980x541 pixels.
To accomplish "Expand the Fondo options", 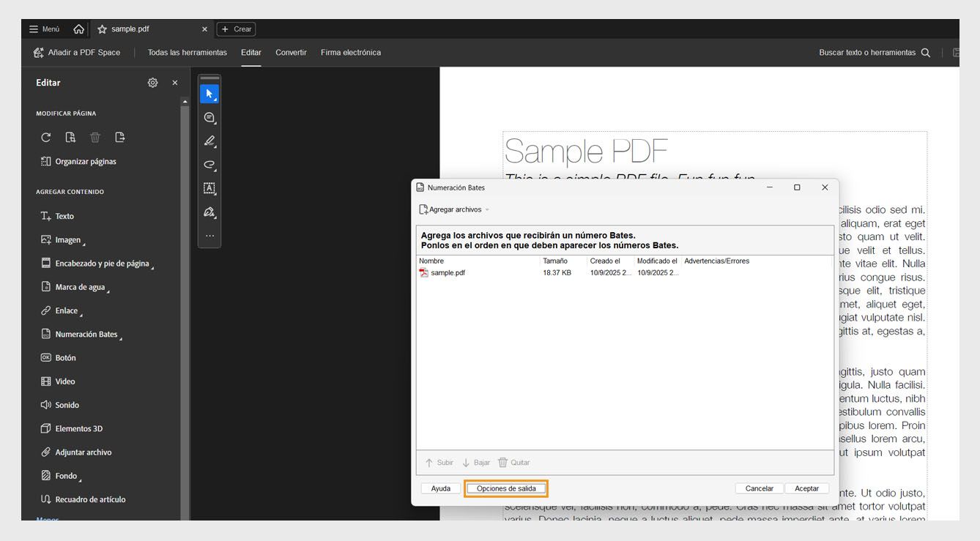I will click(62, 476).
